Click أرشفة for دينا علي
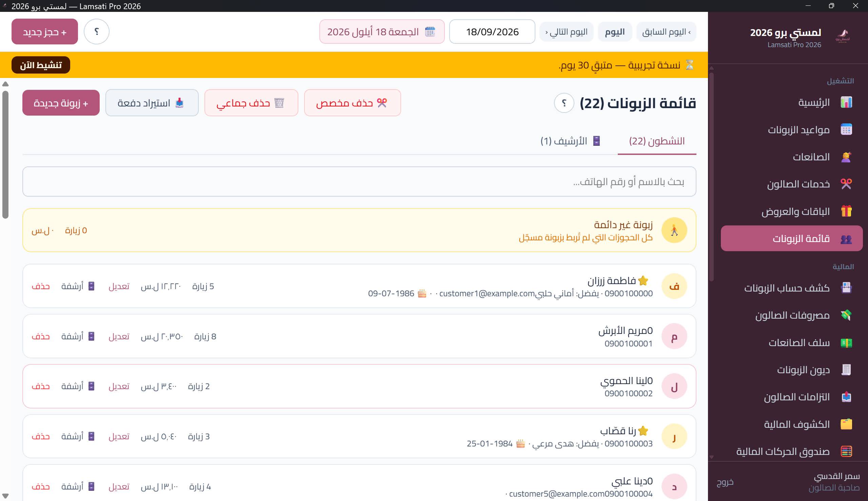 tap(78, 486)
